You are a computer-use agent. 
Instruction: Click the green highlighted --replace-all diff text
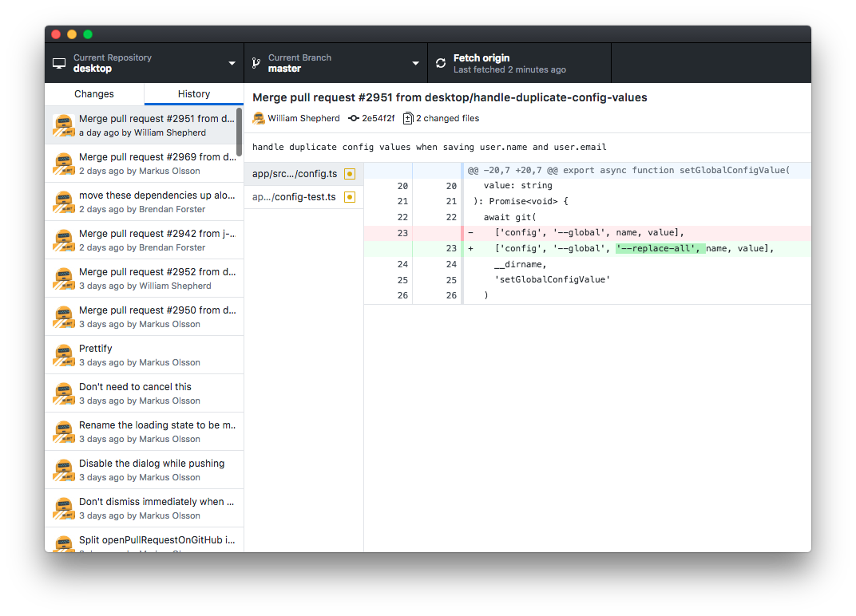pyautogui.click(x=660, y=248)
